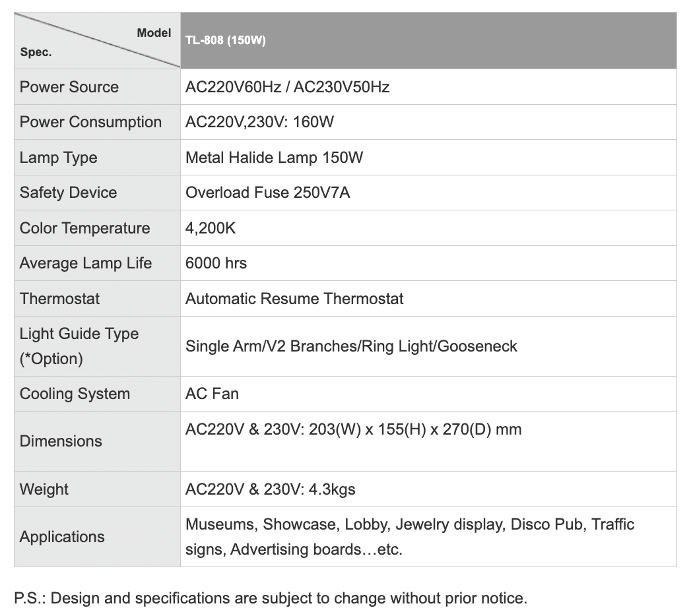Click the 6000 hrs value
This screenshot has width=689, height=616.
click(x=216, y=263)
